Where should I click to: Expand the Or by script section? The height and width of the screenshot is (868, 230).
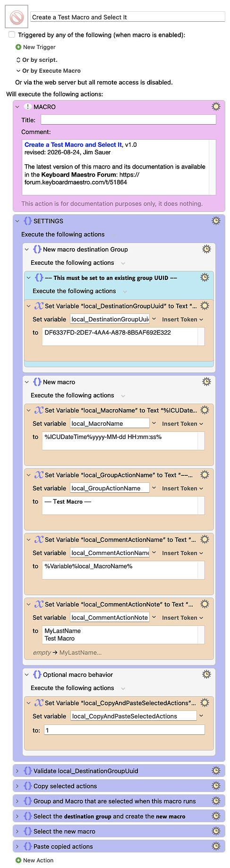click(x=18, y=60)
